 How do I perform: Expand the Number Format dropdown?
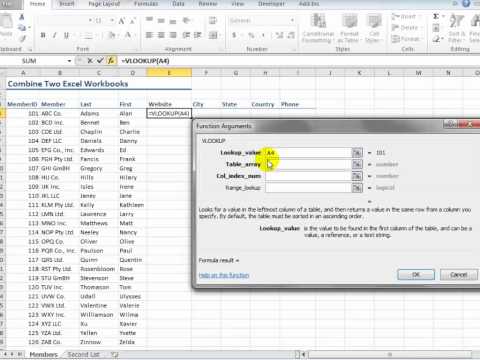click(x=292, y=21)
